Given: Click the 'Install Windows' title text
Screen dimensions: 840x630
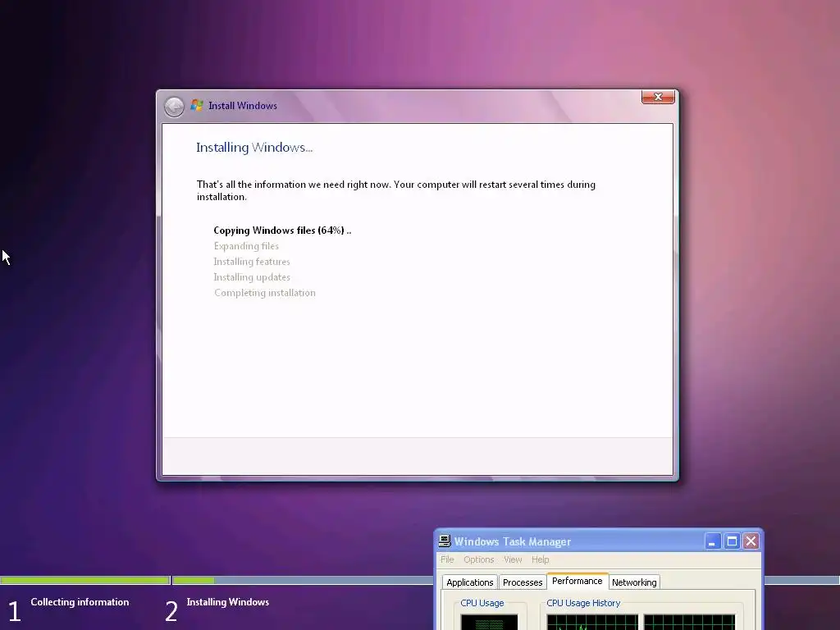Looking at the screenshot, I should pyautogui.click(x=243, y=106).
